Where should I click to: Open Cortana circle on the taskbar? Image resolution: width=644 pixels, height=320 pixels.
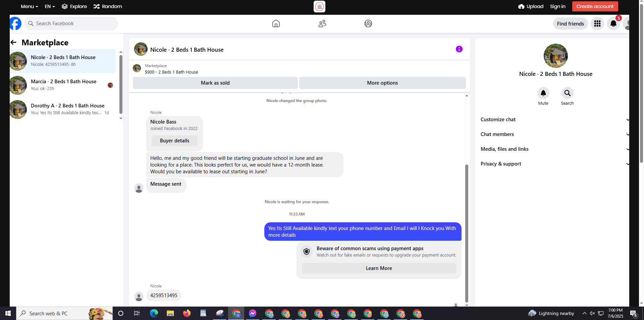coord(121,313)
